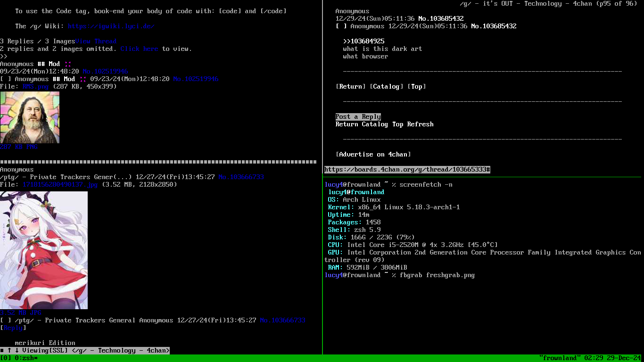Click the GPU 'Intel Corporation 2nd Generation' line
Screen dimensions: 644x362
pos(482,256)
